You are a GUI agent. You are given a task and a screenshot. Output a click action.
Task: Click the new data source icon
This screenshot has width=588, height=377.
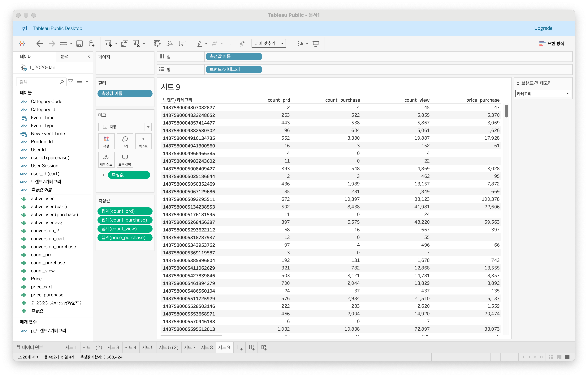coord(91,44)
